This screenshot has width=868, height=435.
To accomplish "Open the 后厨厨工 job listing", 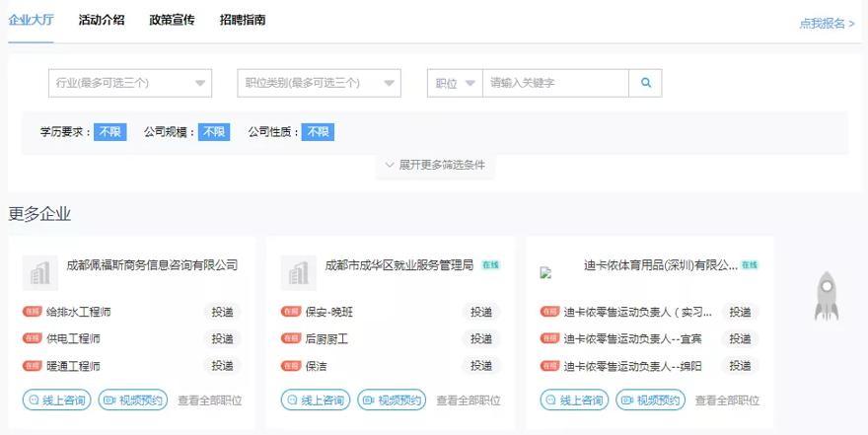I will (x=326, y=338).
